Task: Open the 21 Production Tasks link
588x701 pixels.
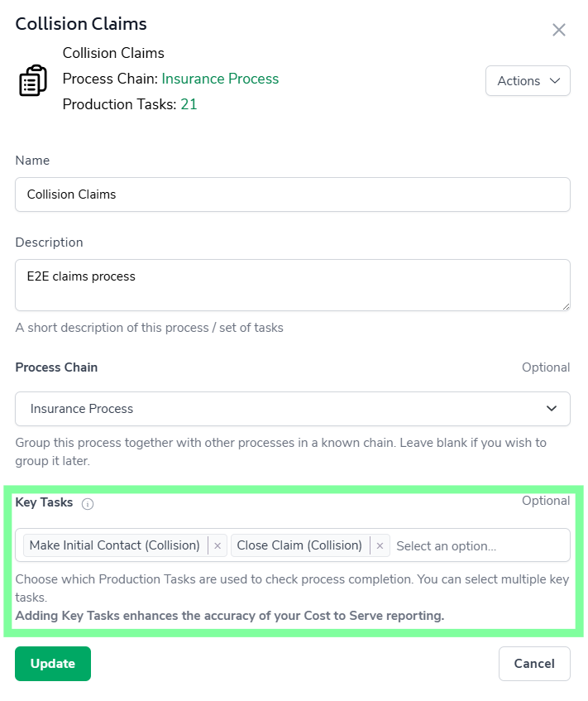Action: pos(189,105)
